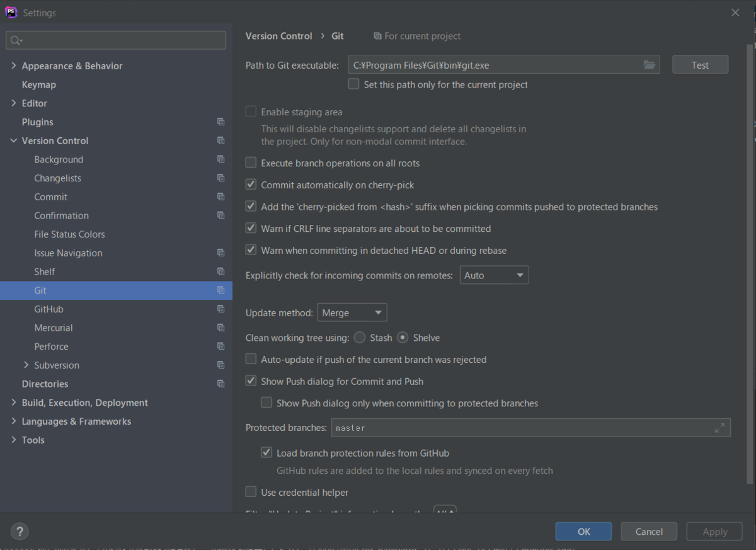Screen dimensions: 756x550
Task: Click the expand icon in Protected branches field
Action: [x=719, y=428]
